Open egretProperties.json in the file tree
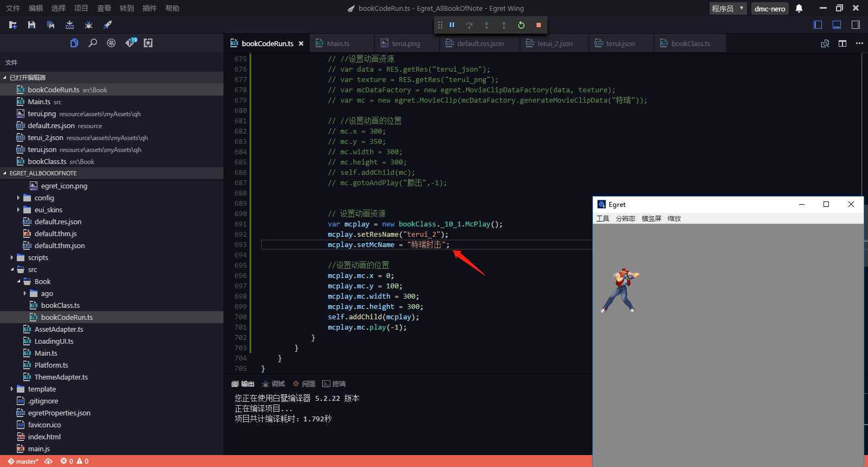 coord(59,413)
